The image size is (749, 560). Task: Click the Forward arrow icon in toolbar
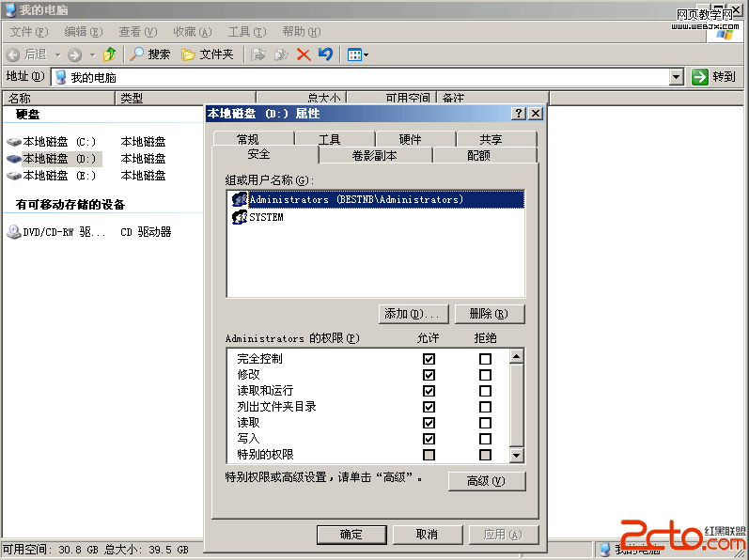[74, 54]
